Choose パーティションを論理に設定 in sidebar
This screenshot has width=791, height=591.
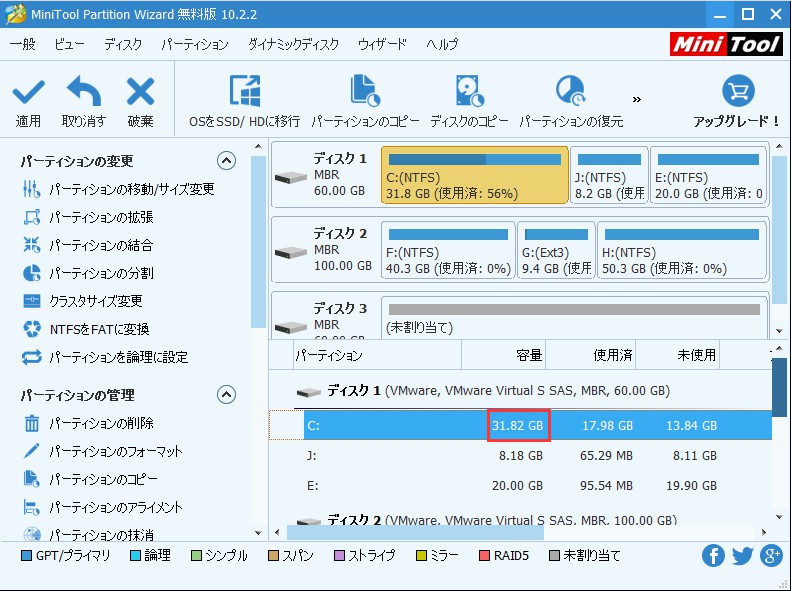coord(105,358)
